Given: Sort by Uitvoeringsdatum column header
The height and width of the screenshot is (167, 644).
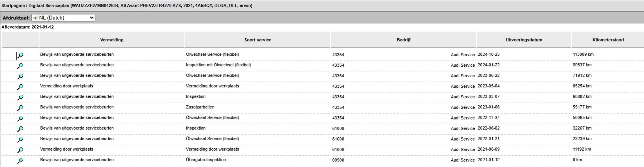Looking at the screenshot, I should [x=524, y=40].
